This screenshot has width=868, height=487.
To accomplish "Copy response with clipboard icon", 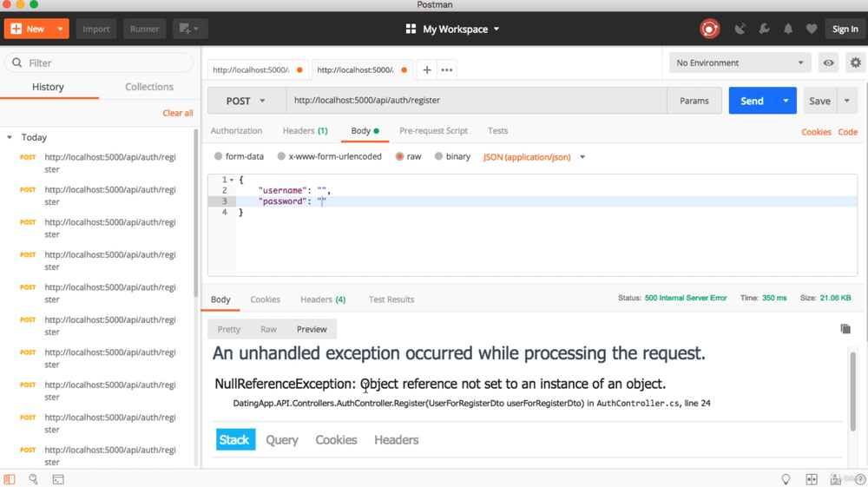I will [x=845, y=329].
